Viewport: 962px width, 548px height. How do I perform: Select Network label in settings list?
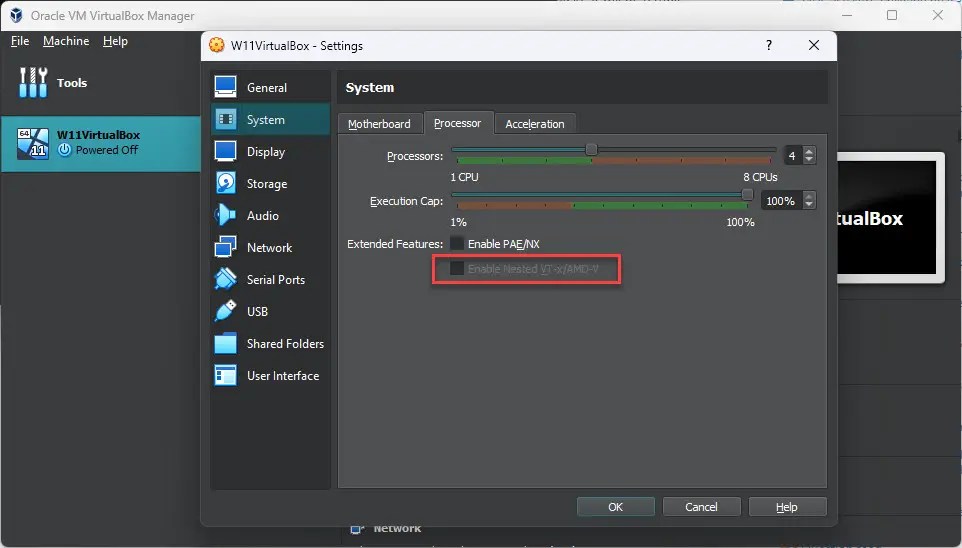[x=269, y=247]
